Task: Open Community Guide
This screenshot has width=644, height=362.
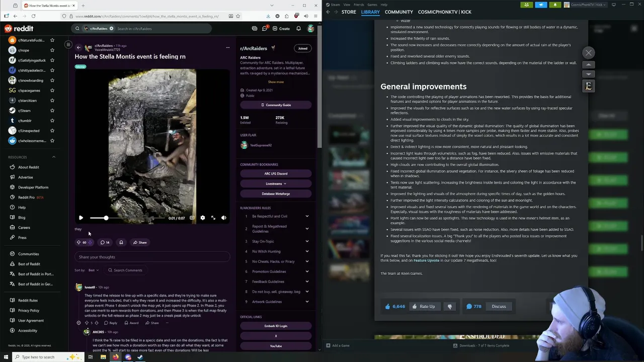Action: click(276, 105)
